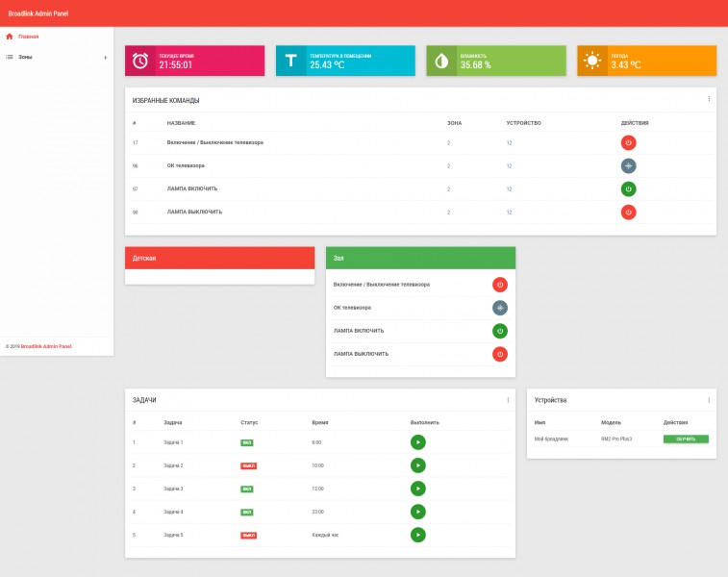This screenshot has height=577, width=728.
Task: Execute Задача 5 with play button
Action: [x=418, y=536]
